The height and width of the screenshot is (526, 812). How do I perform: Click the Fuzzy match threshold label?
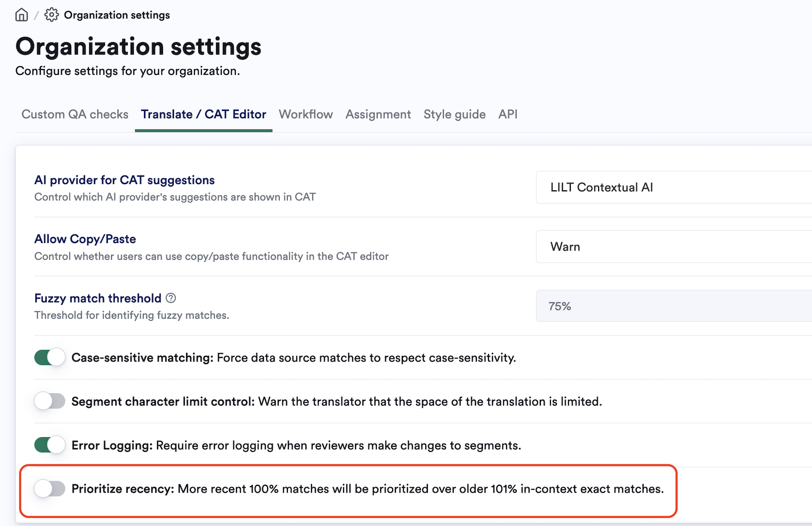point(98,298)
